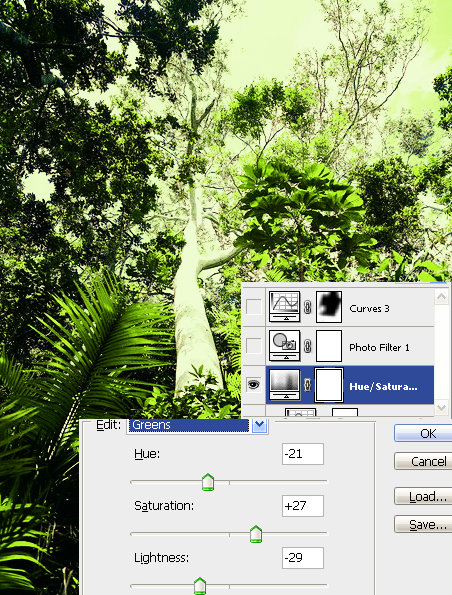Select the Photo Filter 1 layer mask
Screen dimensions: 452x595
coord(329,346)
